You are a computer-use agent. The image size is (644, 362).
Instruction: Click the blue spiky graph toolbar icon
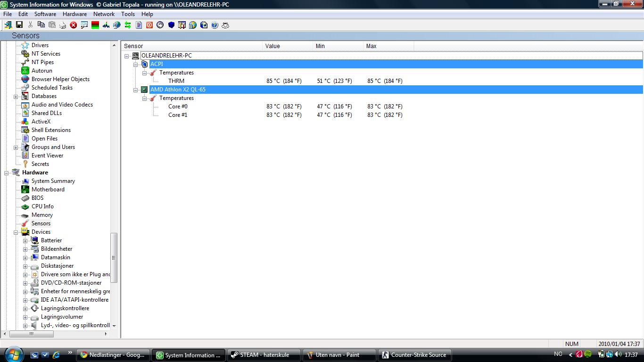coord(106,25)
